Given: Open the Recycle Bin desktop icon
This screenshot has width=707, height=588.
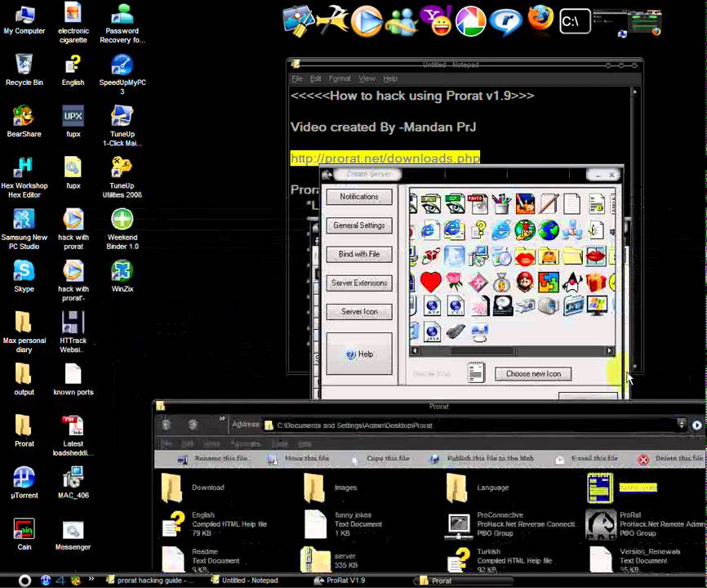Looking at the screenshot, I should [24, 69].
